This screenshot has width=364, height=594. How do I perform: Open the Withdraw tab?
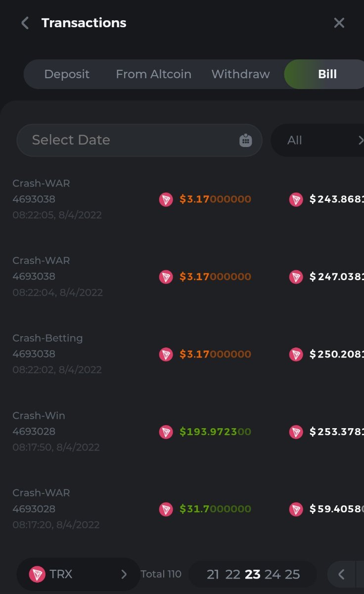click(x=240, y=74)
